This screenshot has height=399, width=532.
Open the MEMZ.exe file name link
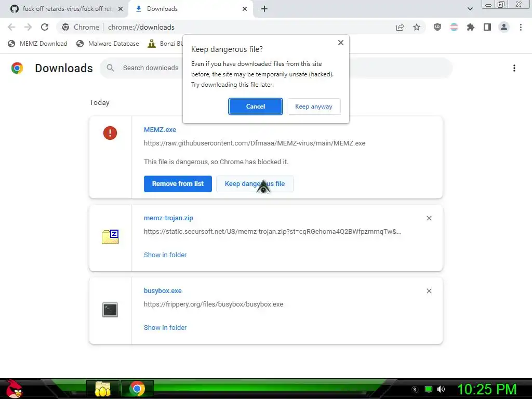click(160, 129)
